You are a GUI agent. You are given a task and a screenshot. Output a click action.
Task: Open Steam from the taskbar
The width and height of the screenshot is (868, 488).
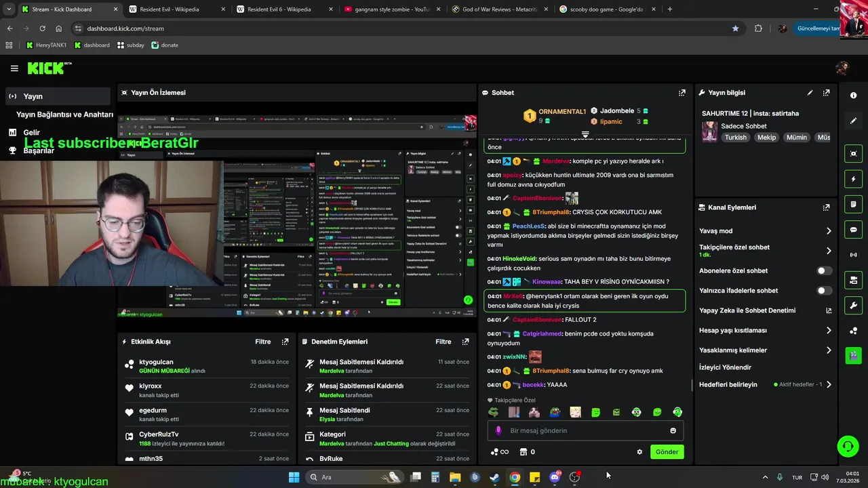[495, 477]
